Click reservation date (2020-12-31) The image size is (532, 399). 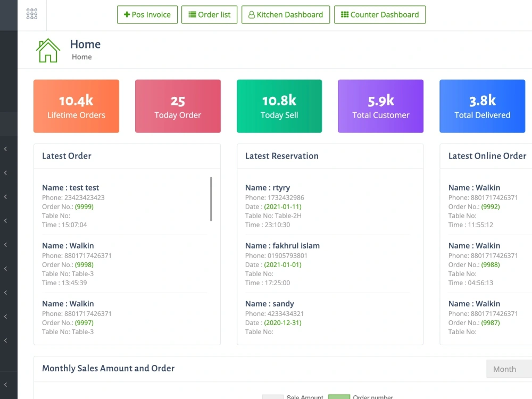coord(282,323)
